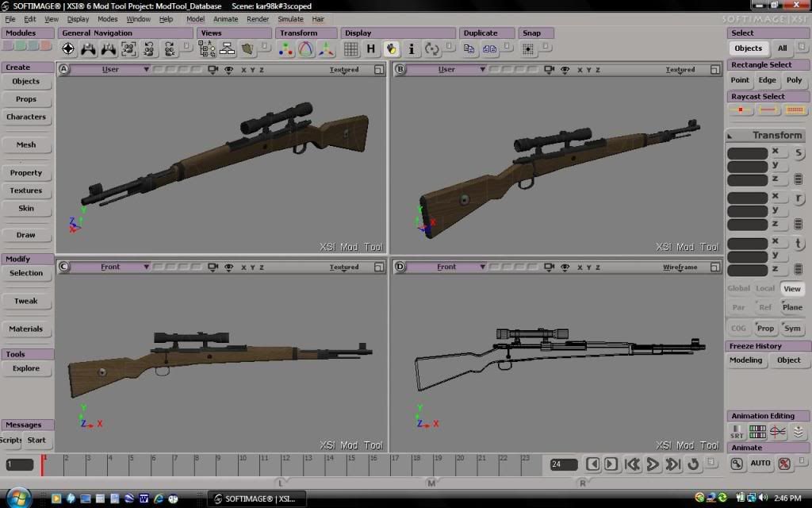Open the File menu
The image size is (812, 508).
[x=10, y=19]
